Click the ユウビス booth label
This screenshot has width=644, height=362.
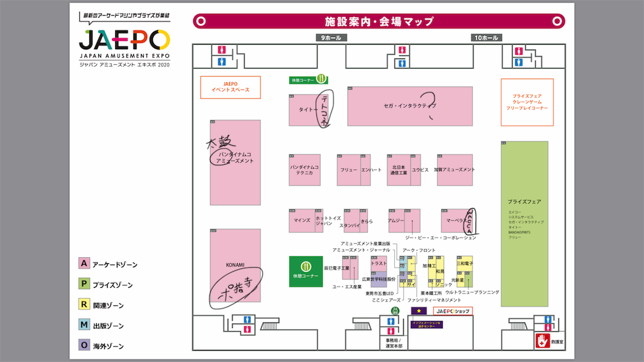point(420,170)
